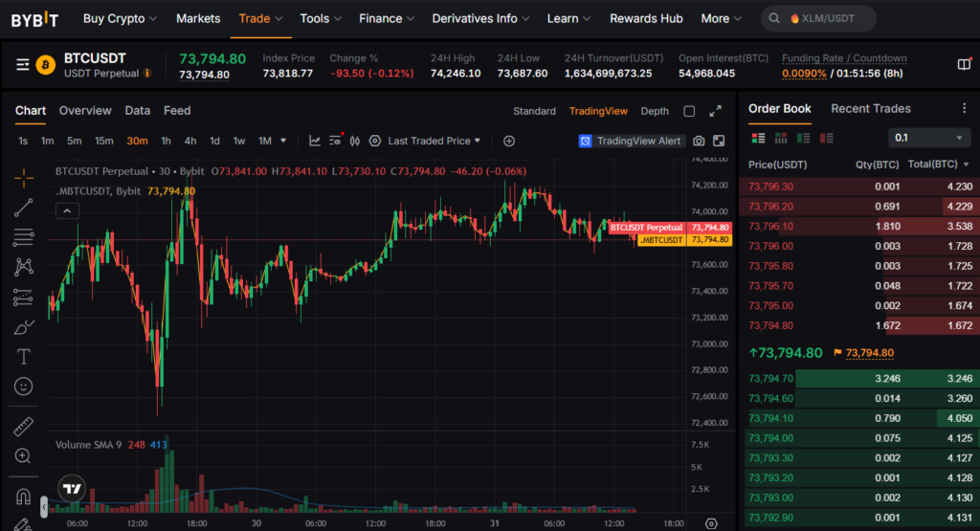Switch chart to Depth view
This screenshot has width=980, height=531.
[x=655, y=111]
